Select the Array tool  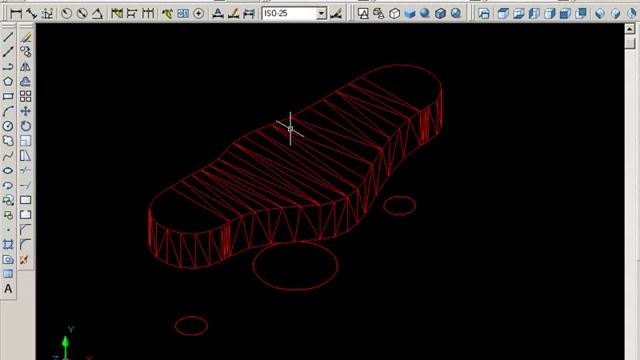pyautogui.click(x=26, y=96)
